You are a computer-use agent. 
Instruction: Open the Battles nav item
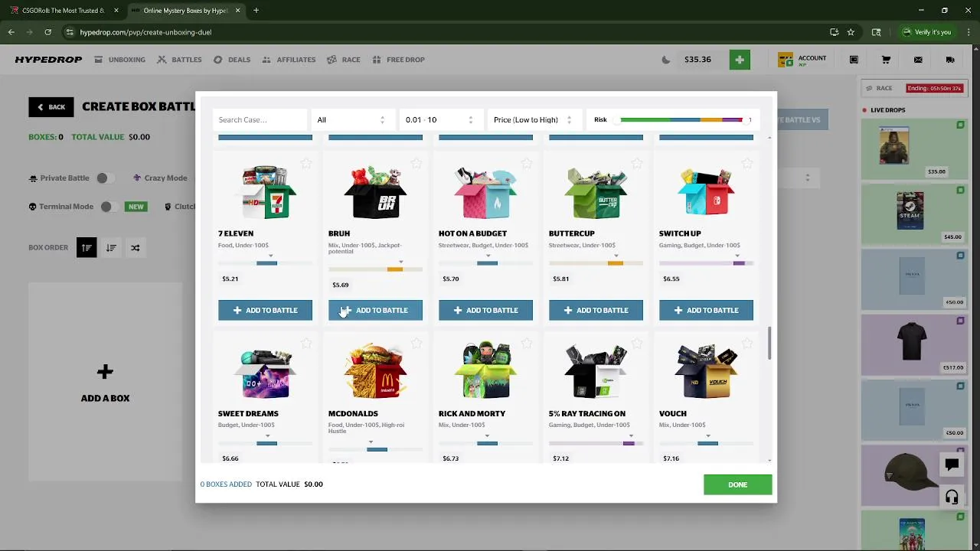tap(179, 60)
